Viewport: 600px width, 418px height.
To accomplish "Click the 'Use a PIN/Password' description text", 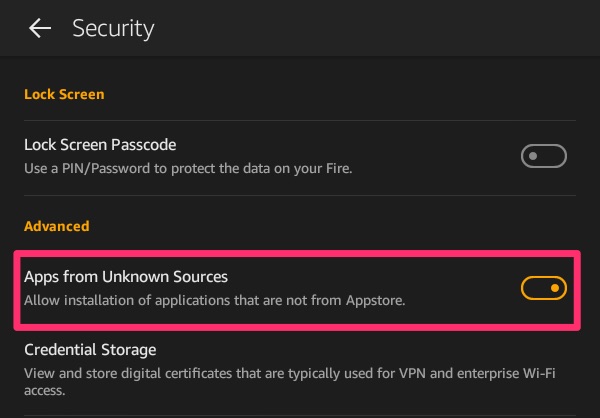I will coord(188,168).
